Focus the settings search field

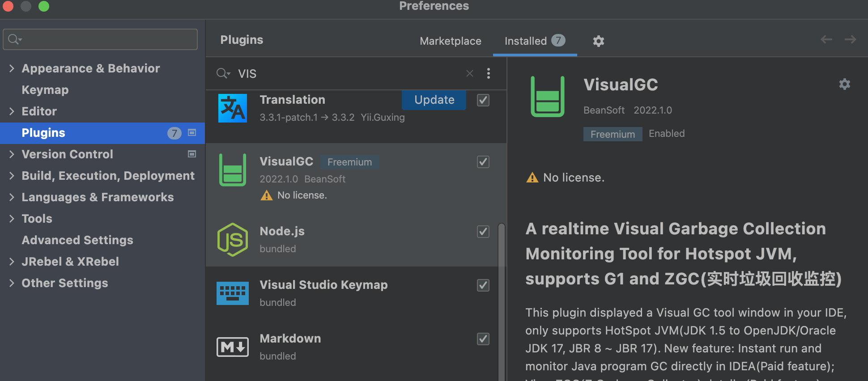click(100, 39)
